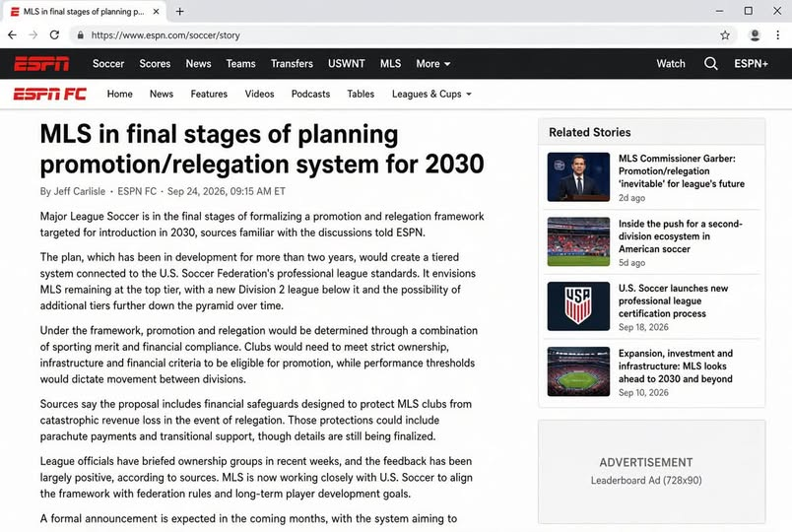The image size is (792, 532).
Task: Open Scores in the top navbar
Action: [x=155, y=64]
